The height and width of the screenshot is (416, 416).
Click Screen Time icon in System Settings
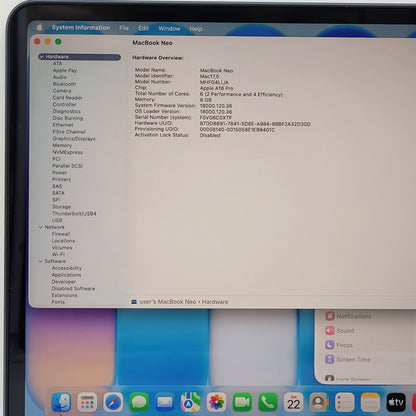point(330,359)
